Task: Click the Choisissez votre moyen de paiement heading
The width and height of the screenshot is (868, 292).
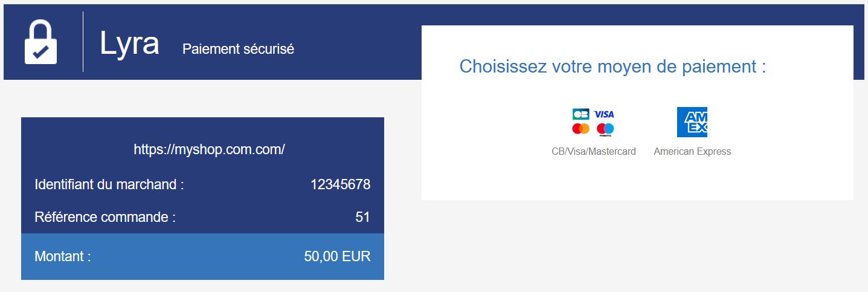Action: tap(612, 67)
